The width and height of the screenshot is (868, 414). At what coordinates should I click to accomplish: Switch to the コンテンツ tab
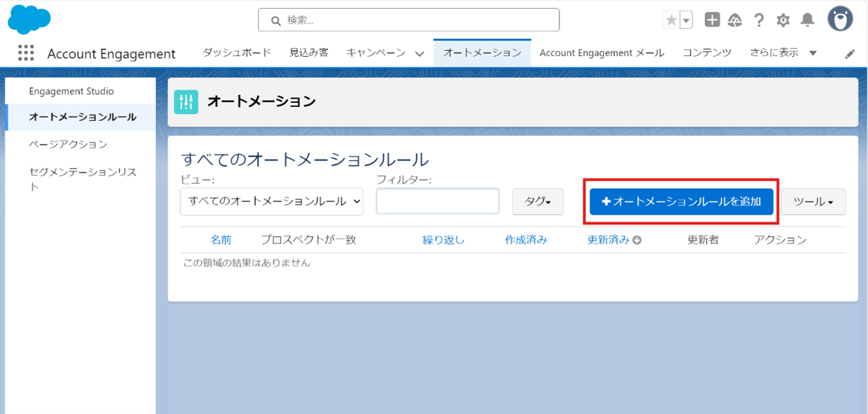click(x=707, y=53)
